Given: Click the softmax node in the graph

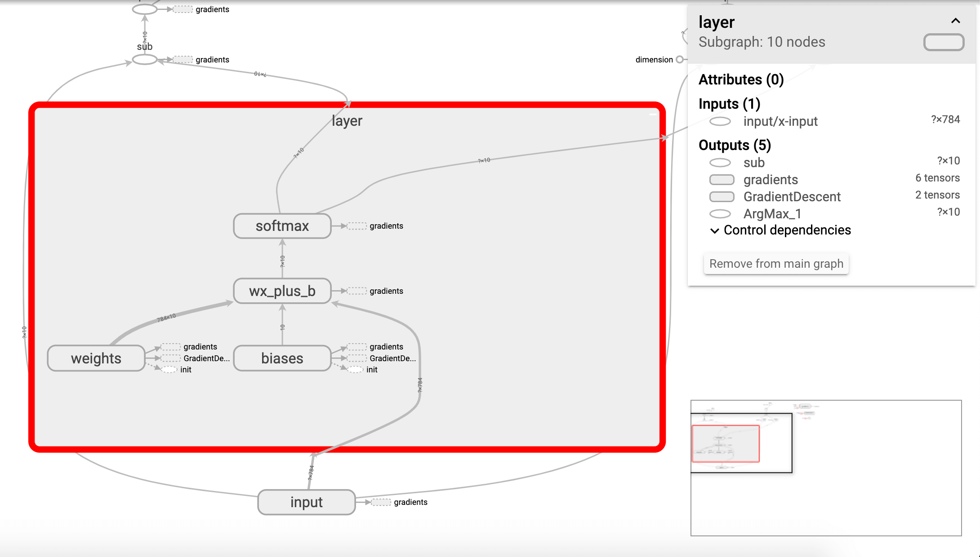Looking at the screenshot, I should [x=282, y=226].
